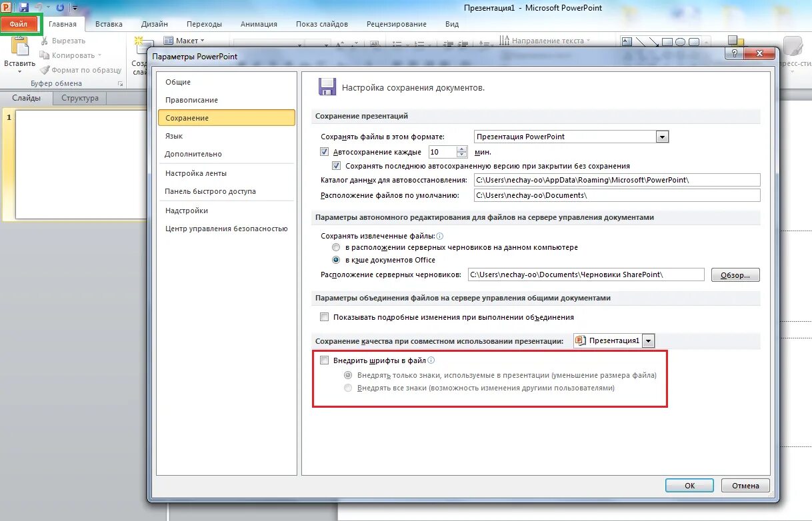This screenshot has height=521, width=812.
Task: Click the Отмена cancel button
Action: pos(745,486)
